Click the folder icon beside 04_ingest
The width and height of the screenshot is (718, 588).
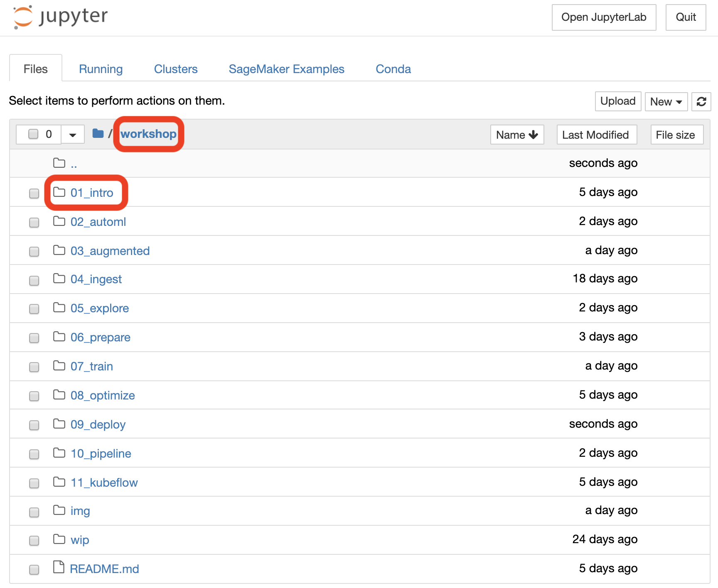point(59,278)
